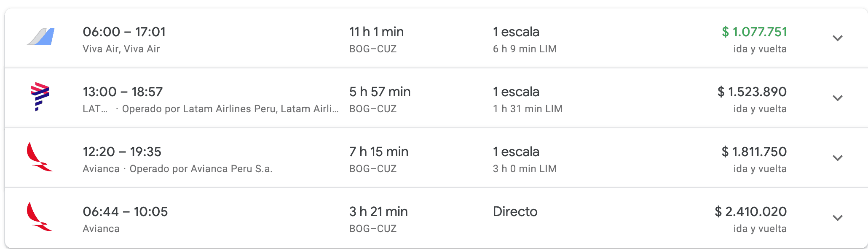
Task: Click Operado por Avianca Peru S.a. text
Action: click(201, 169)
